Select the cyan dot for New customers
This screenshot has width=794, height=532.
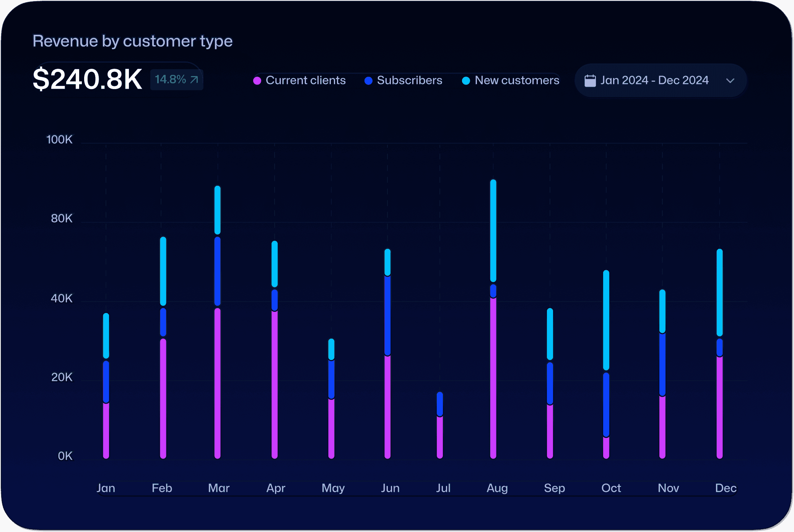(465, 81)
